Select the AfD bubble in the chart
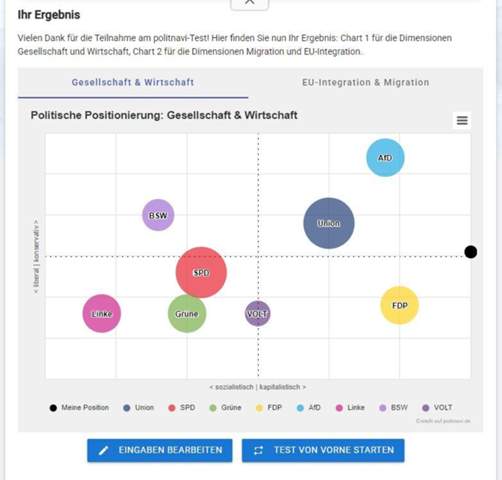 pyautogui.click(x=385, y=158)
